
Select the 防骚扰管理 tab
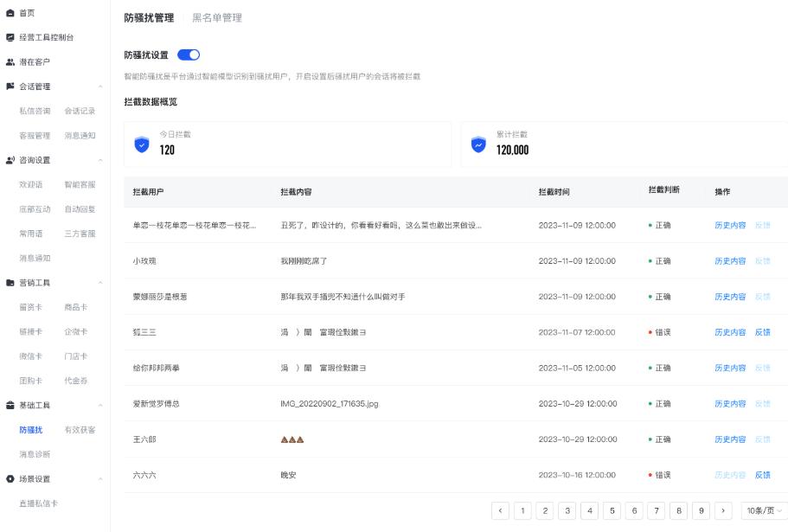(149, 18)
